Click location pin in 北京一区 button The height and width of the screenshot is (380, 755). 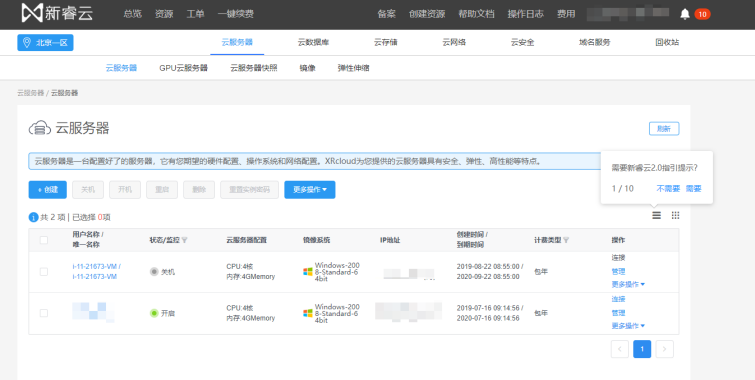pyautogui.click(x=27, y=42)
